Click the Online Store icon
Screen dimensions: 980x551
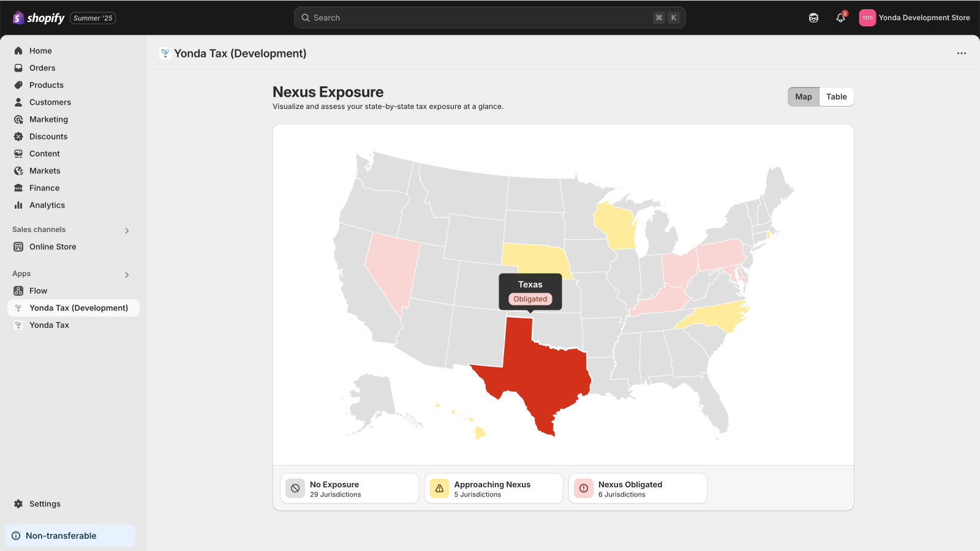(18, 247)
